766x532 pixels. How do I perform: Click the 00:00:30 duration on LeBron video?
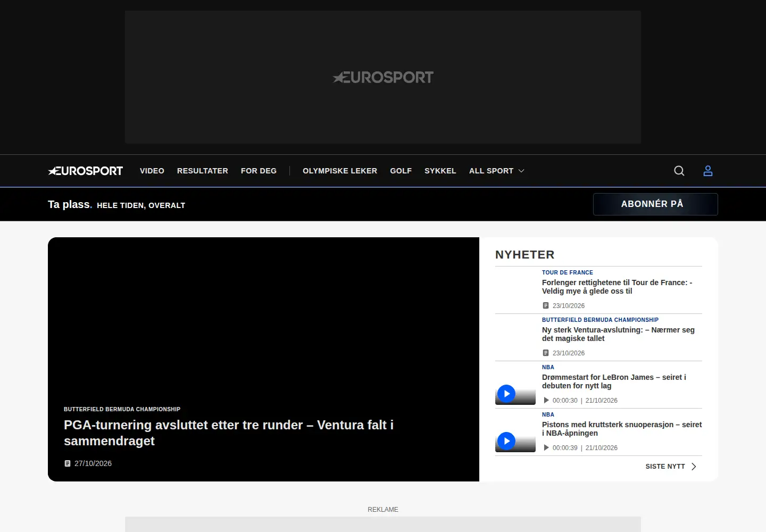pyautogui.click(x=565, y=401)
